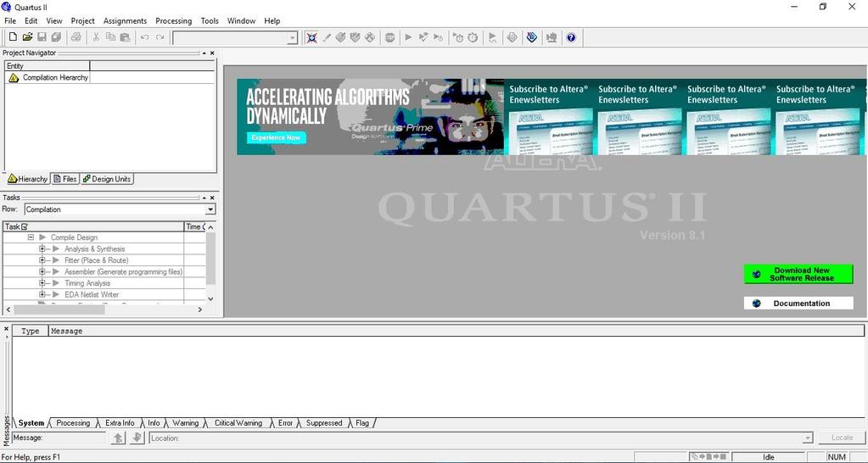Select the Critical Warning messages tab
The image size is (868, 463).
pos(238,422)
